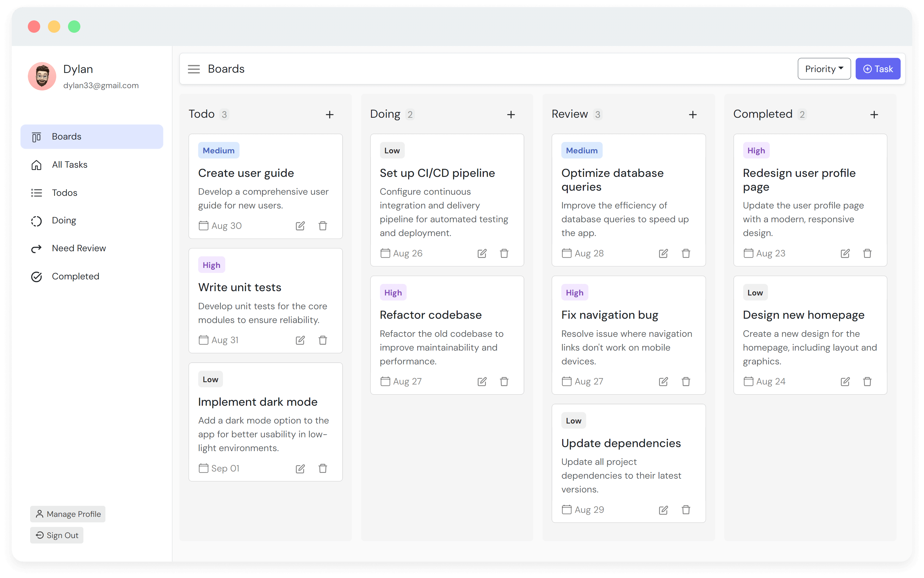The height and width of the screenshot is (578, 924).
Task: Edit the Refactor codebase card
Action: coord(482,382)
